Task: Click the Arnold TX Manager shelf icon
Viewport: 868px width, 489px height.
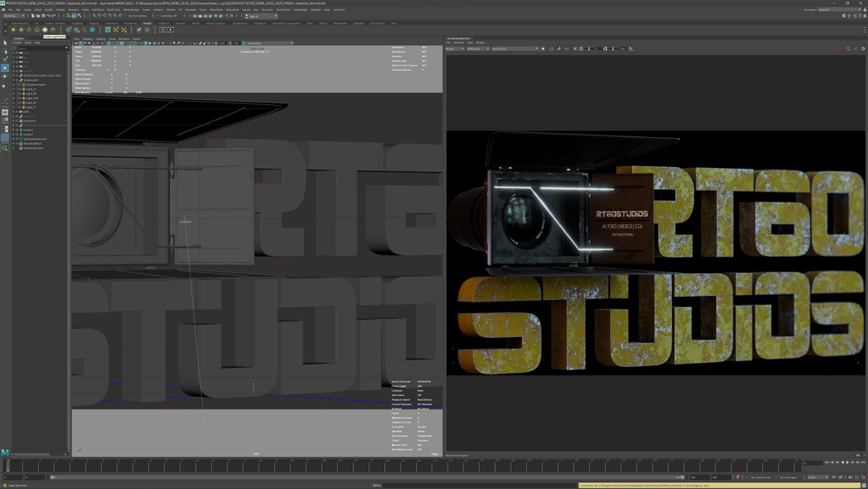Action: (108, 30)
